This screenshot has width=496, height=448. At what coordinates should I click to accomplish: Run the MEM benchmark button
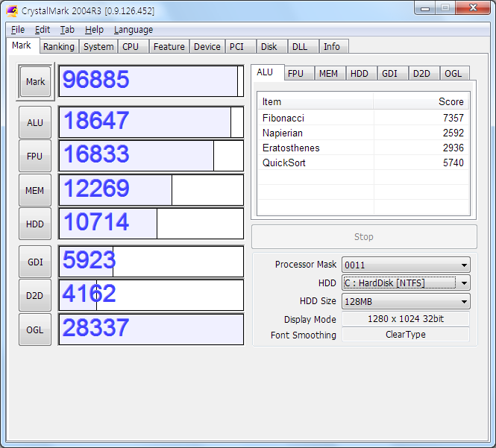coord(35,190)
